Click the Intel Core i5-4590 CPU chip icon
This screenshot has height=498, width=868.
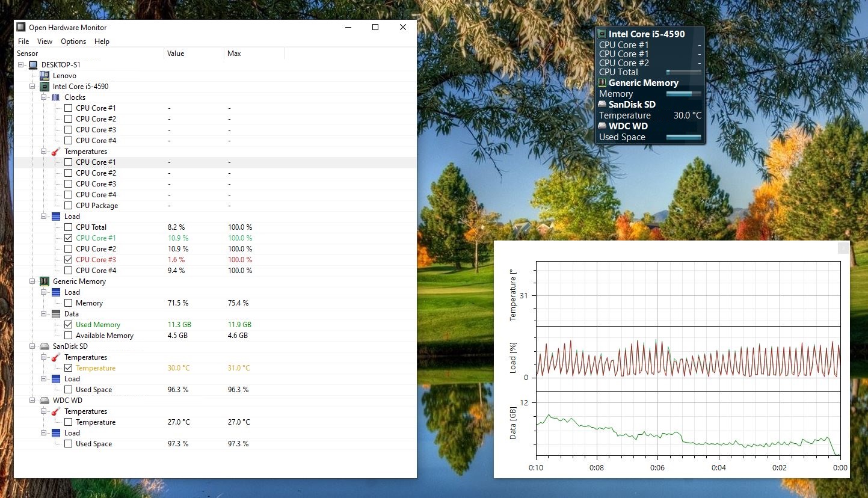(45, 87)
